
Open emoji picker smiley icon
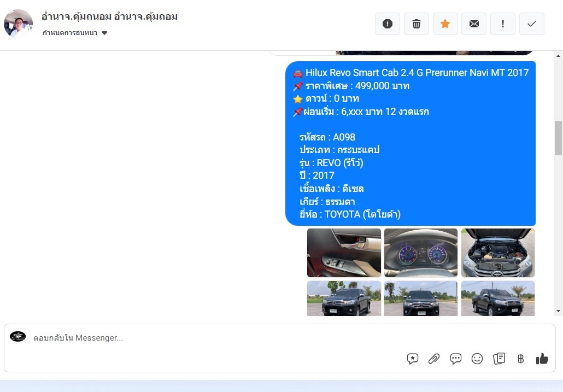(x=477, y=359)
